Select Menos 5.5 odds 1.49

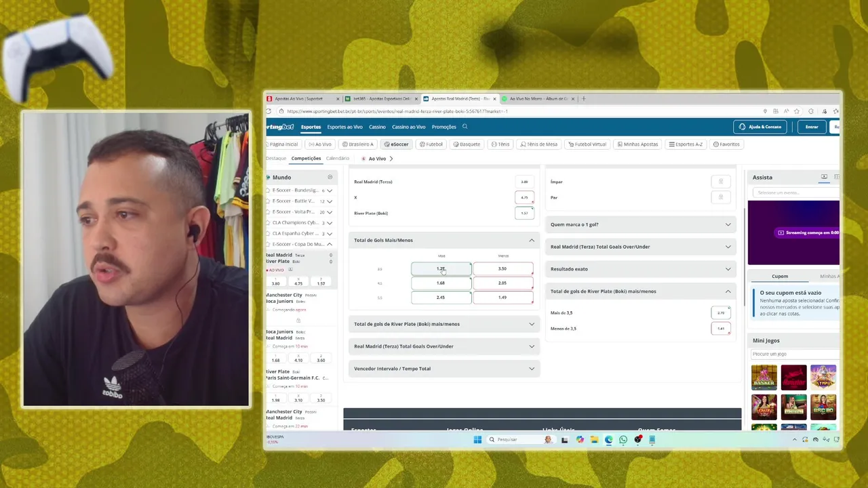click(502, 298)
